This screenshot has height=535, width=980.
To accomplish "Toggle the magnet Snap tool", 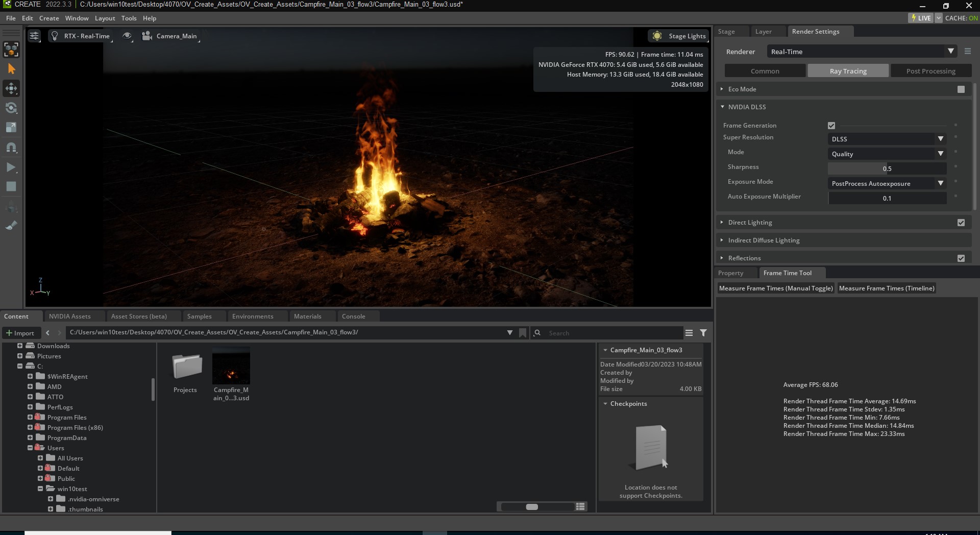I will click(x=11, y=148).
